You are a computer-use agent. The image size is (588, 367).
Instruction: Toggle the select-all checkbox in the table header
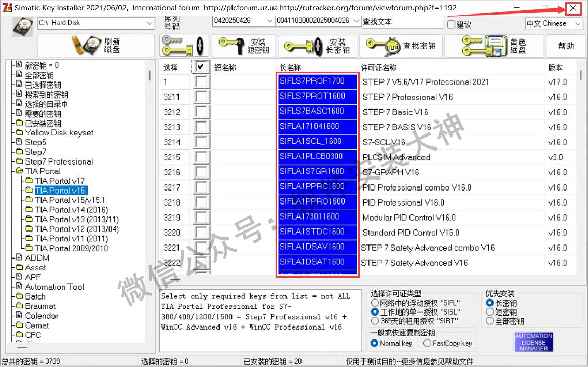201,67
